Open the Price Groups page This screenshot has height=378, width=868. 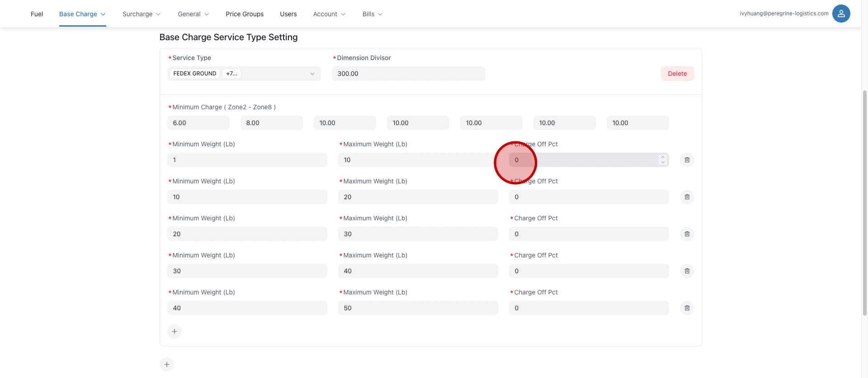pos(245,14)
